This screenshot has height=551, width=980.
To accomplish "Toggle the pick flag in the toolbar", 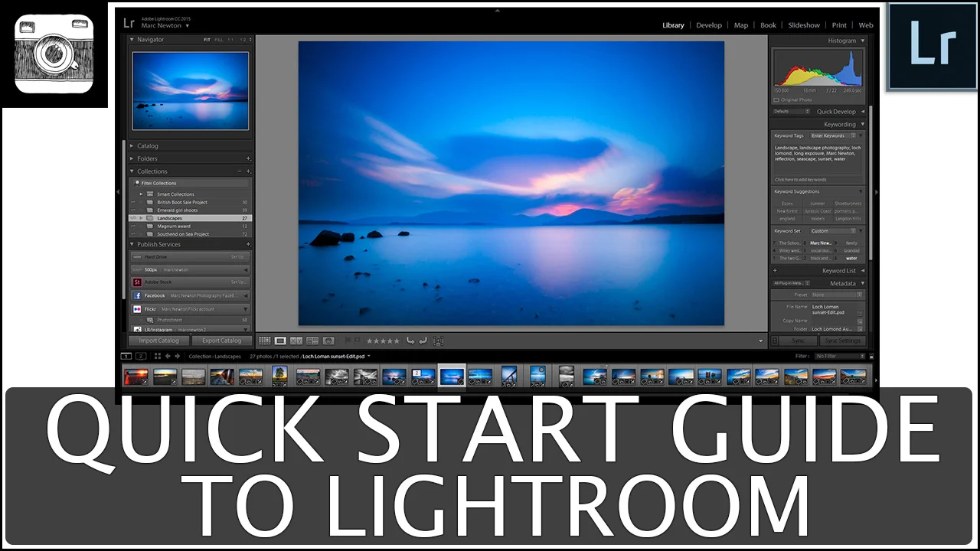I will click(347, 341).
